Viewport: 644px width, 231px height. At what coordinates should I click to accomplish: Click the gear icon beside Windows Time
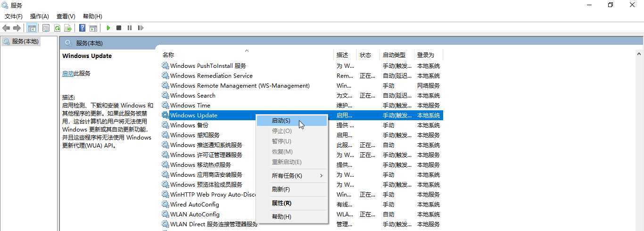point(165,105)
